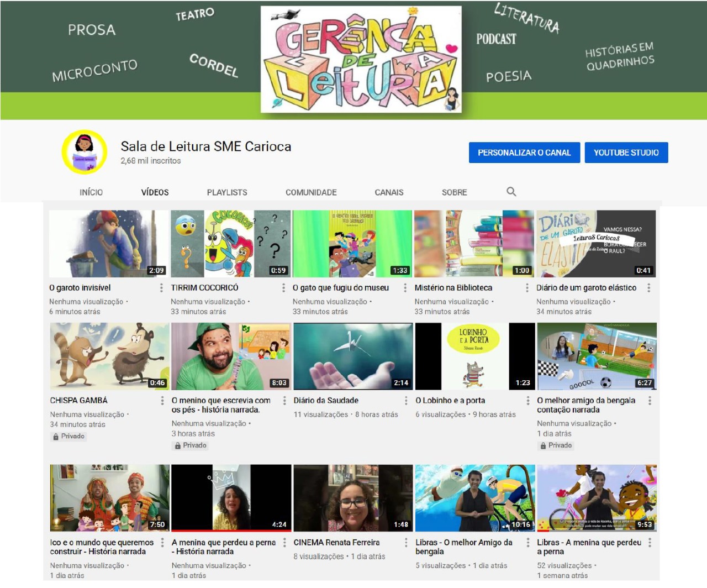
Task: Play the Lobinho e a Porta thumbnail
Action: (475, 356)
